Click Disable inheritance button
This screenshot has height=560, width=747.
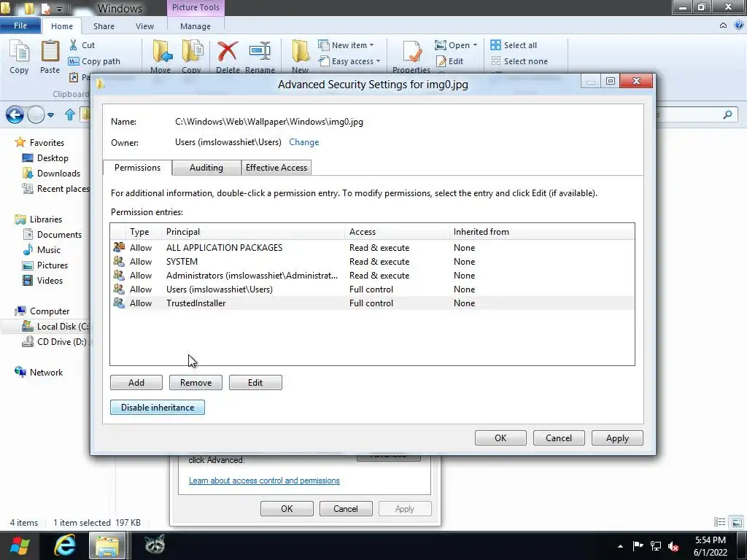(158, 408)
